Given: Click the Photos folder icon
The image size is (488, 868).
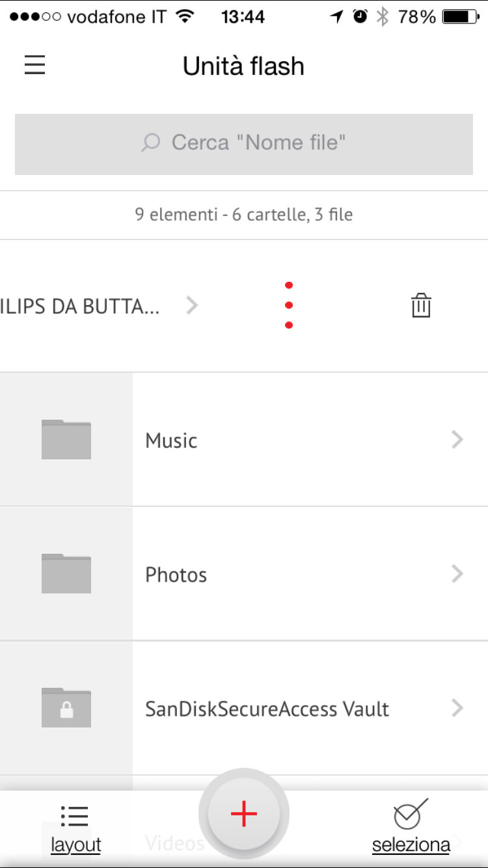Looking at the screenshot, I should click(66, 574).
